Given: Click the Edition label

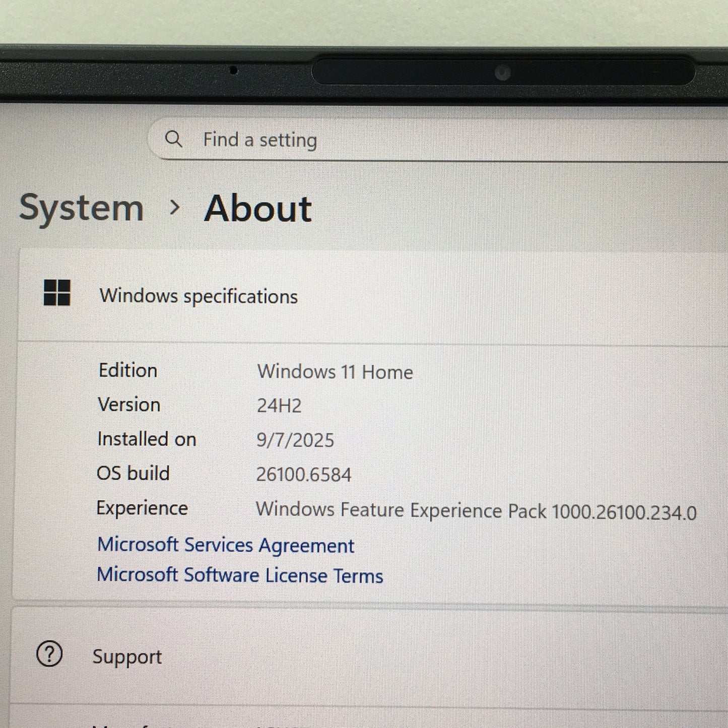Looking at the screenshot, I should 128,371.
